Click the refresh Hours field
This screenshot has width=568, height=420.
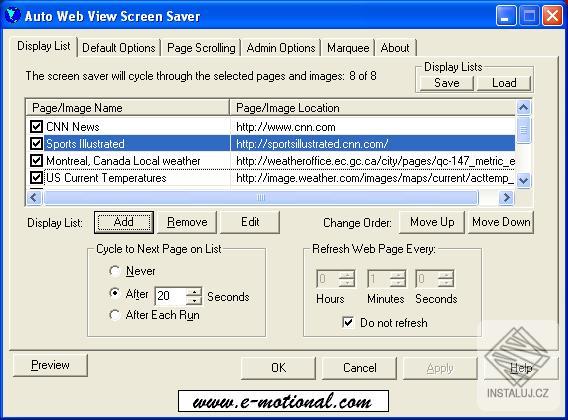(x=327, y=279)
